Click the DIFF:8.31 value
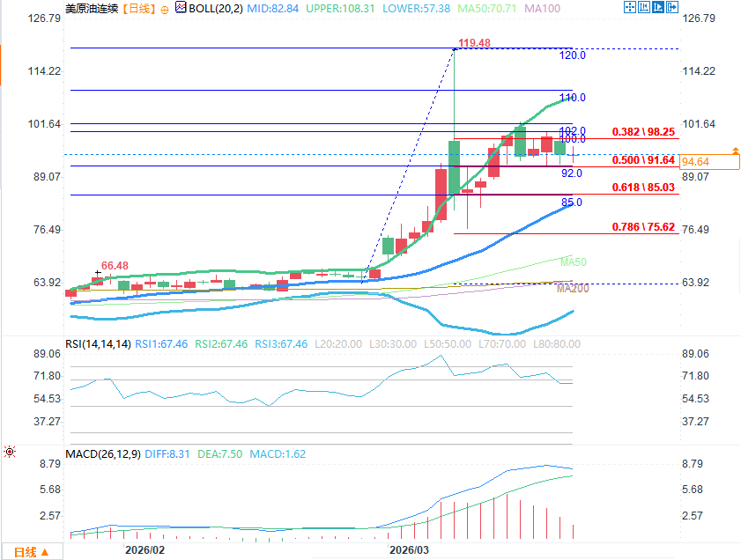Image resolution: width=741 pixels, height=560 pixels. pos(167,454)
